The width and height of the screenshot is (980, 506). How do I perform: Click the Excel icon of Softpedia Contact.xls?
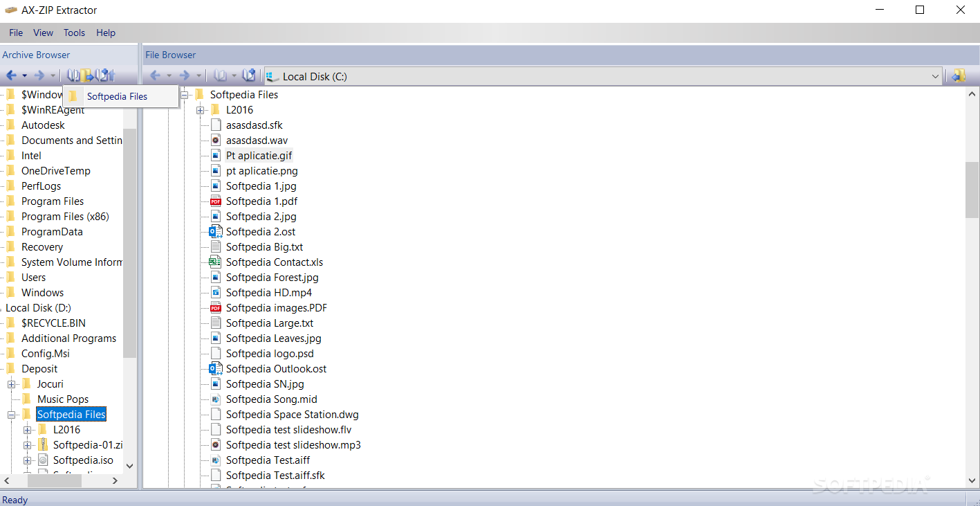pos(215,262)
